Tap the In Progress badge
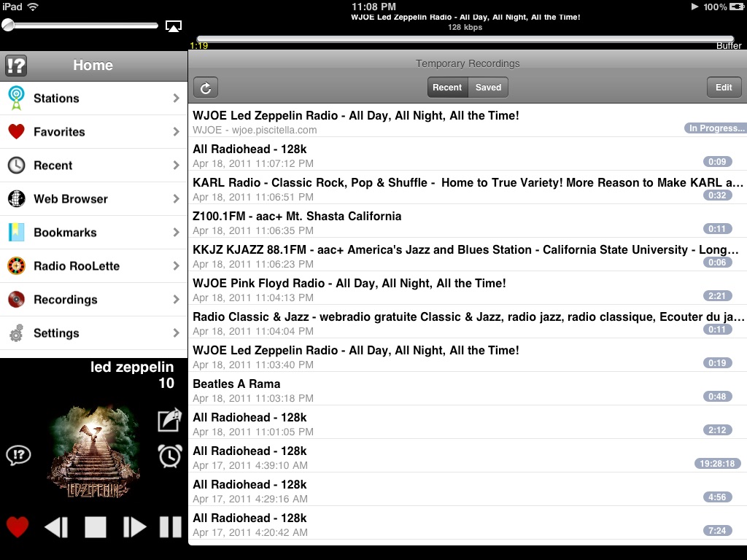The image size is (747, 560). (715, 128)
